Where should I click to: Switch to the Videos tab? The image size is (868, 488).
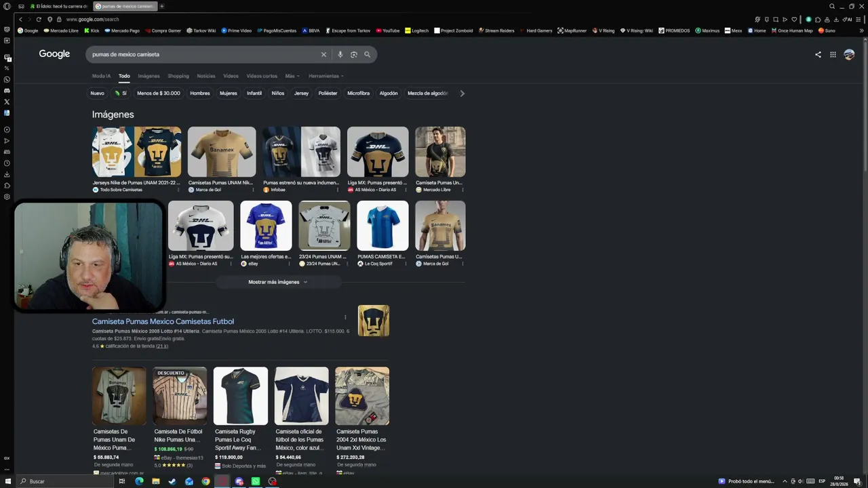(231, 76)
